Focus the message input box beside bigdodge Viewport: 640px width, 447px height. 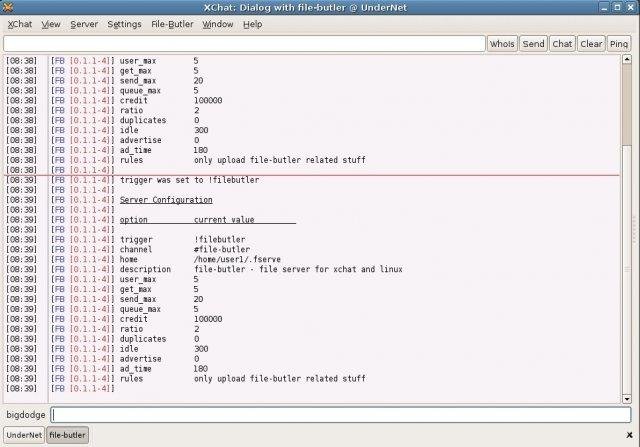[341, 415]
